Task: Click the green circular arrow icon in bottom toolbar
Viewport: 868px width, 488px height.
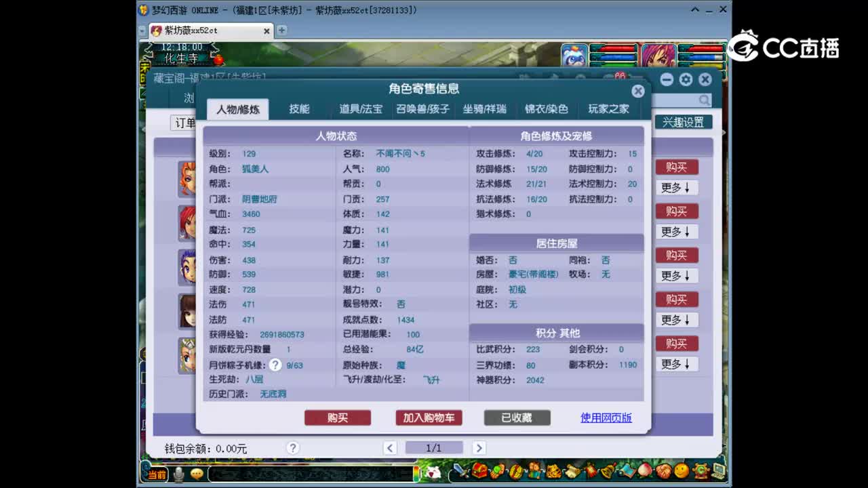Action: click(x=701, y=470)
